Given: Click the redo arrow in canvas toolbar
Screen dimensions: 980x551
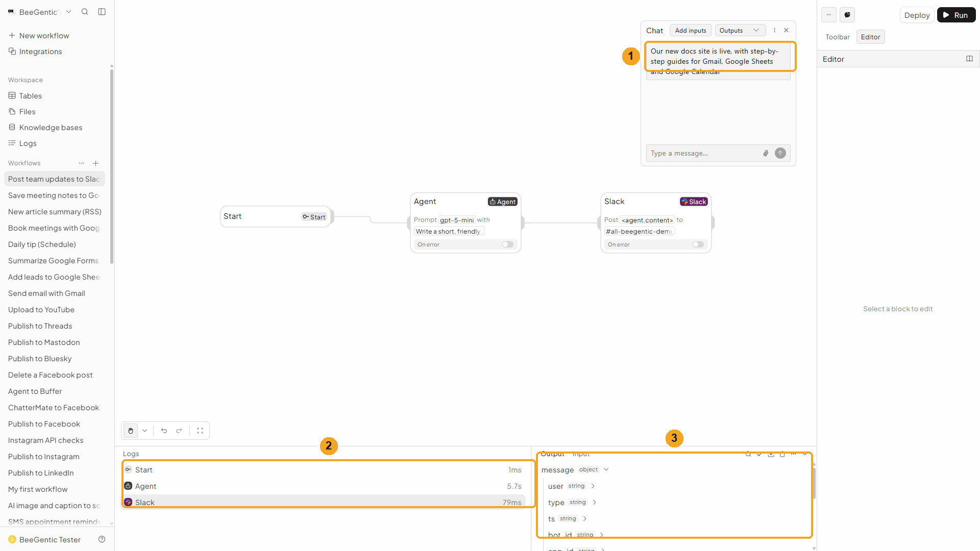Looking at the screenshot, I should tap(179, 431).
